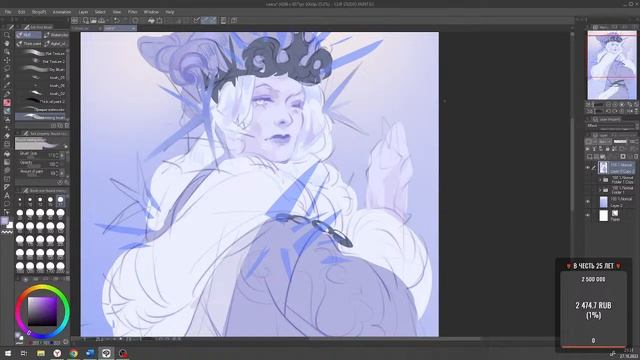Switch to the first canvas document tab

[87, 28]
